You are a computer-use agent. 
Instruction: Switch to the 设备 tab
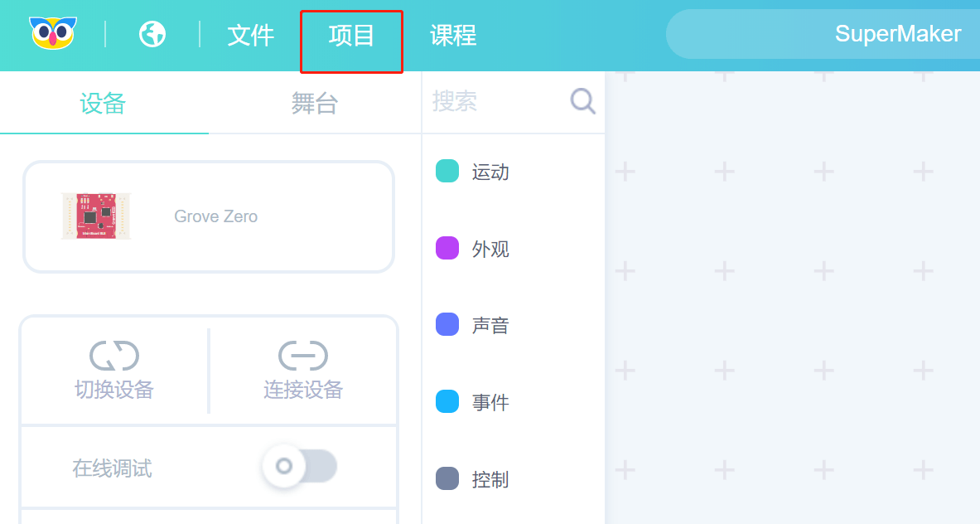tap(103, 104)
